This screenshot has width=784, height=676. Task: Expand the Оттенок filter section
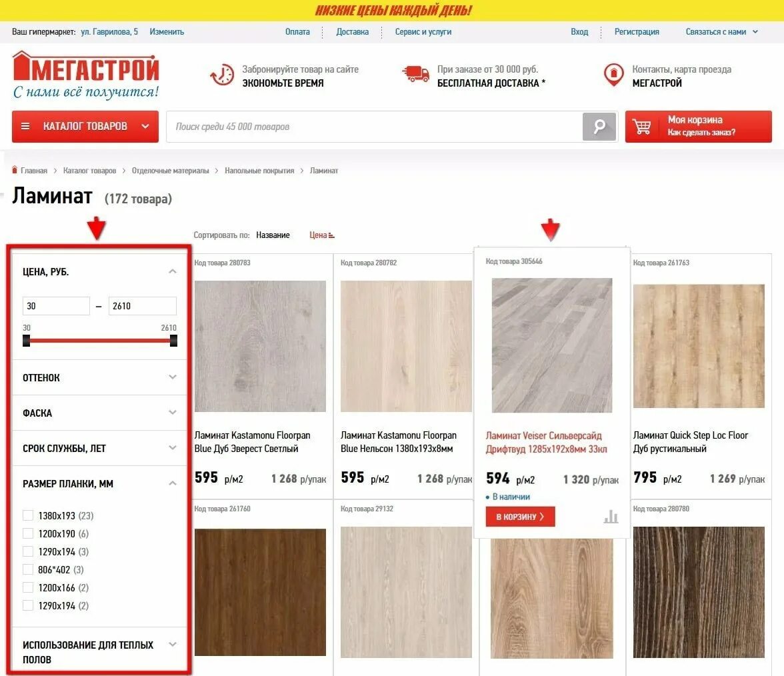173,377
